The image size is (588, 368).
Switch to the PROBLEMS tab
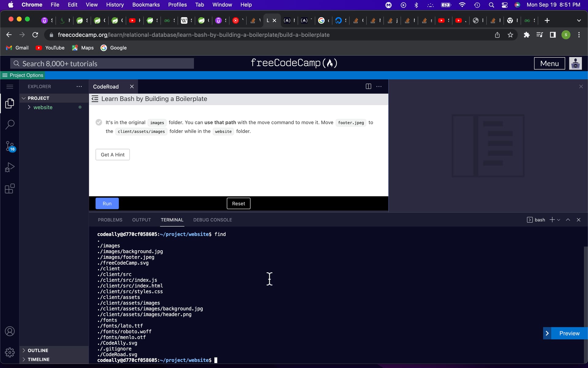click(x=110, y=220)
